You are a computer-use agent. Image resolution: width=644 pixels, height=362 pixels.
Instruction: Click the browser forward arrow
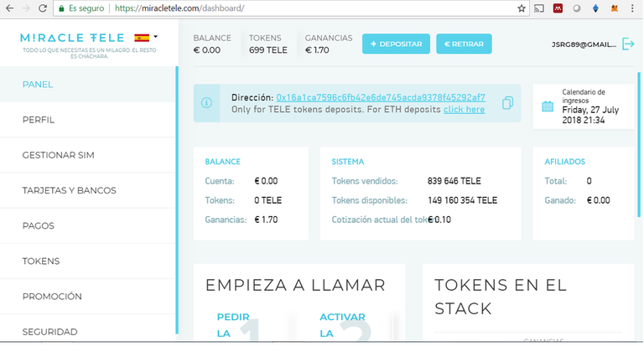coord(26,8)
